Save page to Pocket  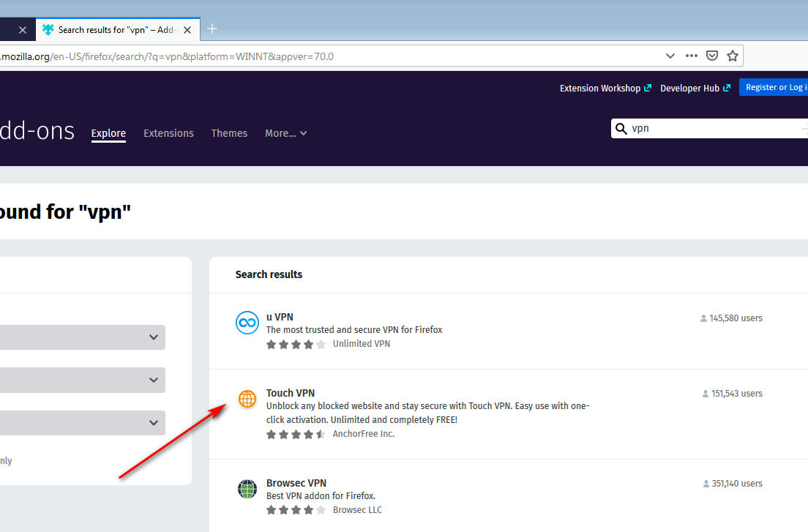[x=712, y=56]
